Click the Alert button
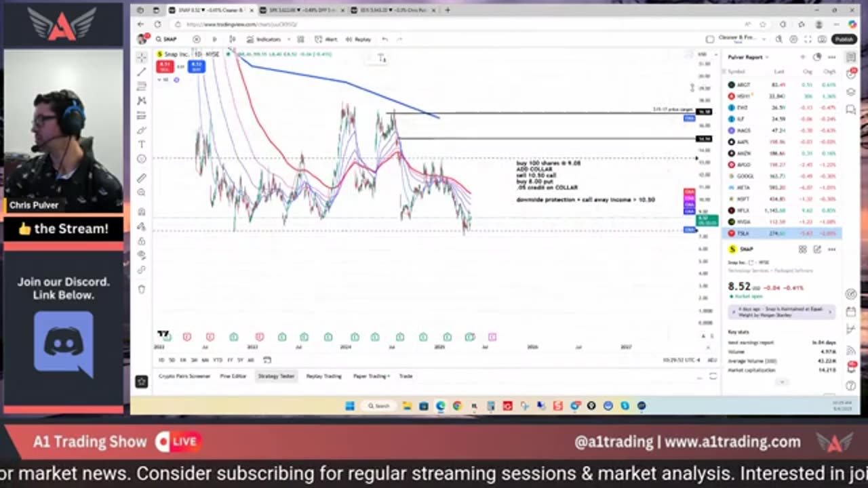 click(327, 39)
